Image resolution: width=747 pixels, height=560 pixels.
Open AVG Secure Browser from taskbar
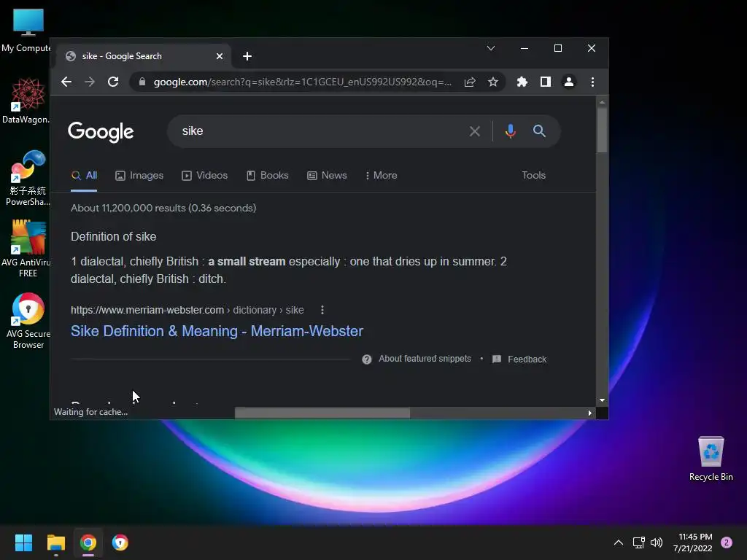[x=120, y=542]
